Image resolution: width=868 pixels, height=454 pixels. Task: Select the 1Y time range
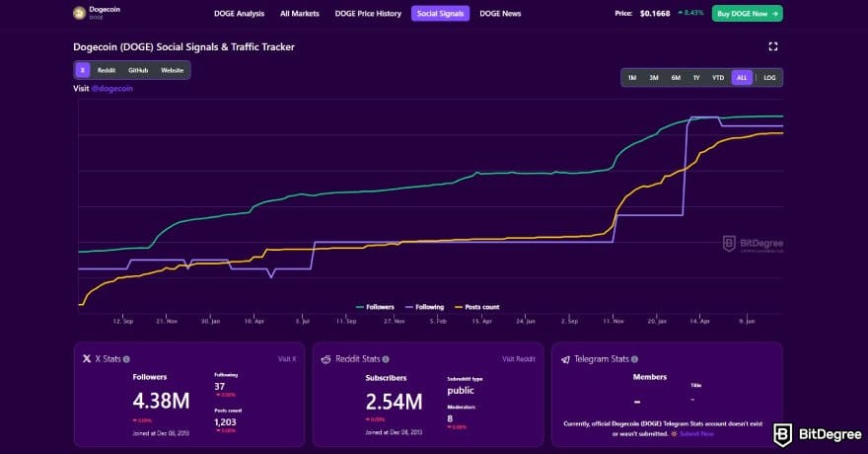pyautogui.click(x=696, y=78)
